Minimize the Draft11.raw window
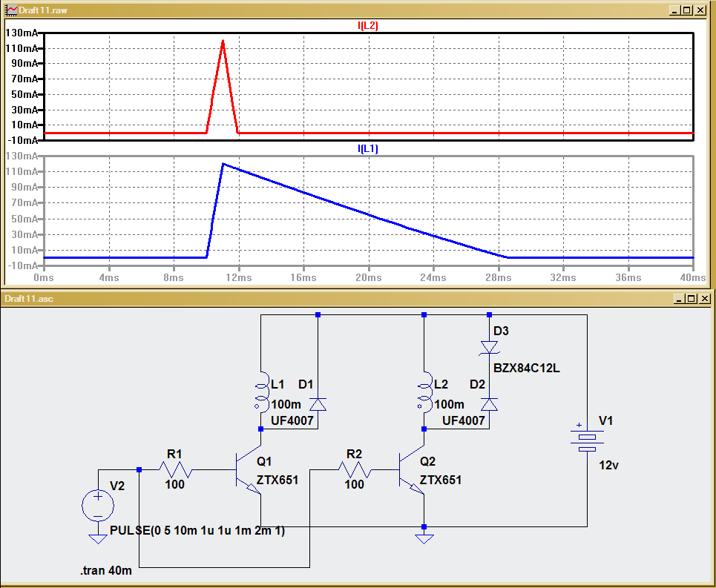Viewport: 716px width, 588px height. tap(675, 10)
